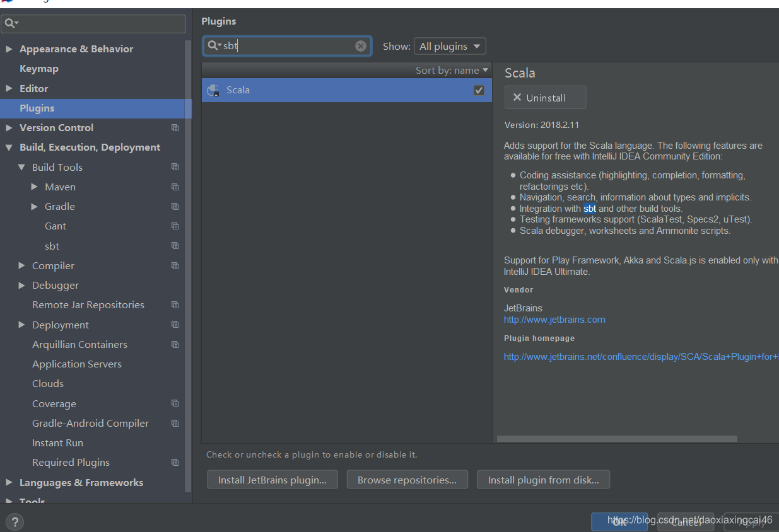Click project-level icon beside sbt
This screenshot has width=779, height=532.
tap(175, 246)
